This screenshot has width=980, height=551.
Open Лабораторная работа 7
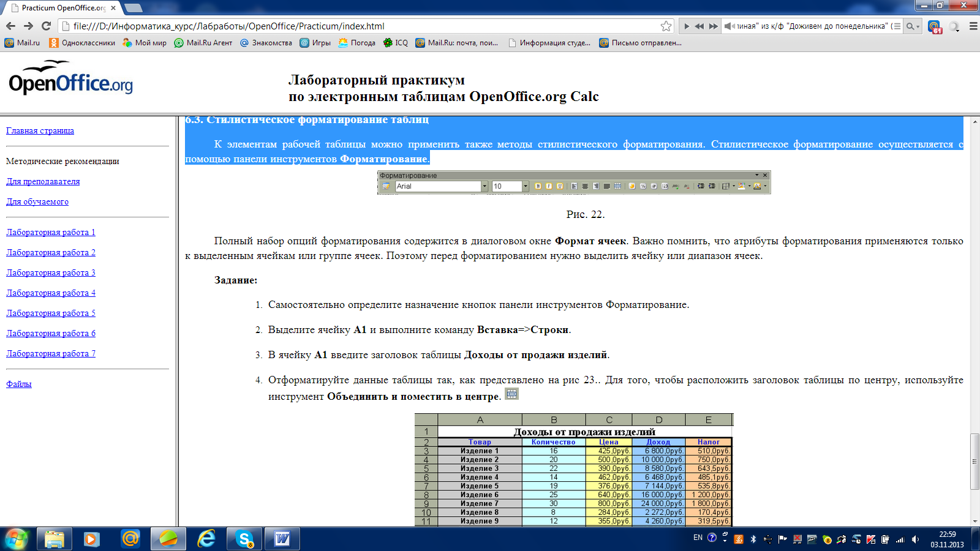tap(51, 353)
